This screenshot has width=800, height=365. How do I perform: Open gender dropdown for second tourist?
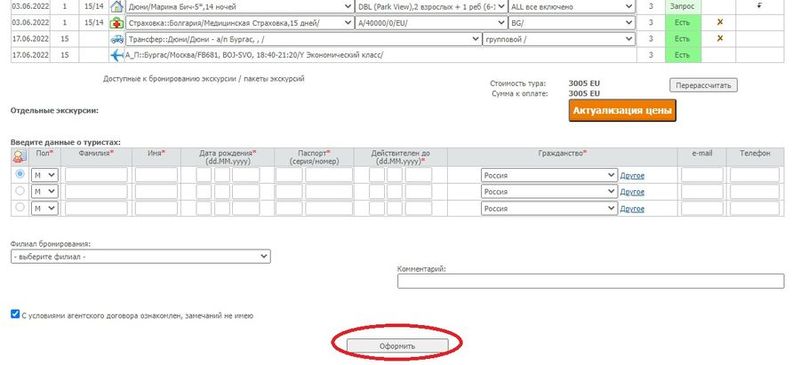click(x=45, y=192)
